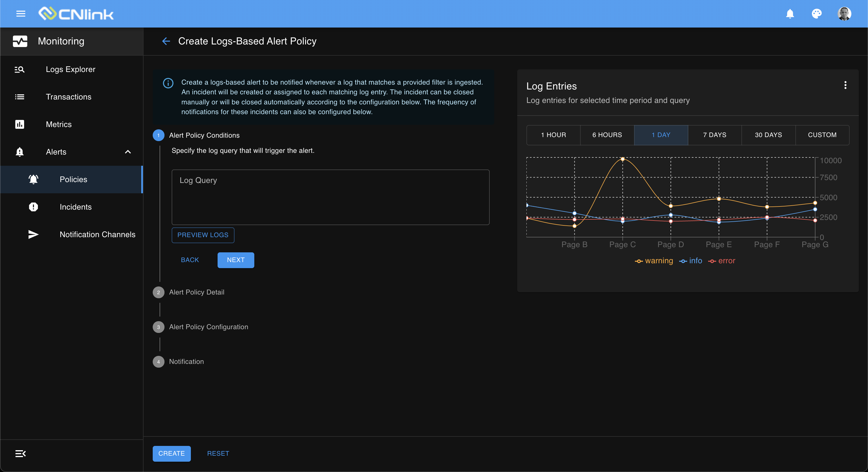Click the Logs Explorer sidebar icon
The height and width of the screenshot is (472, 868).
pos(20,69)
